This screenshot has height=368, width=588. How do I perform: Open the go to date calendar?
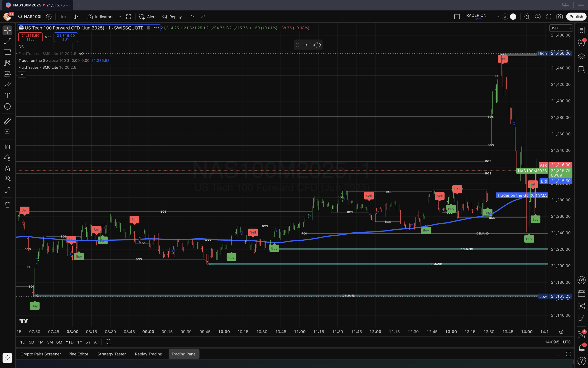(x=108, y=342)
